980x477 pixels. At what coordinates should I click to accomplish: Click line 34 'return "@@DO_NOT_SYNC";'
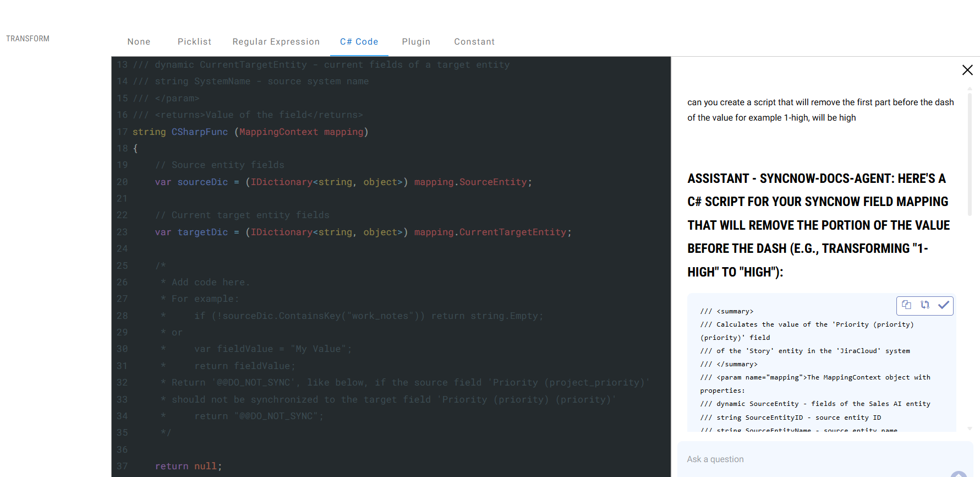[x=259, y=416]
